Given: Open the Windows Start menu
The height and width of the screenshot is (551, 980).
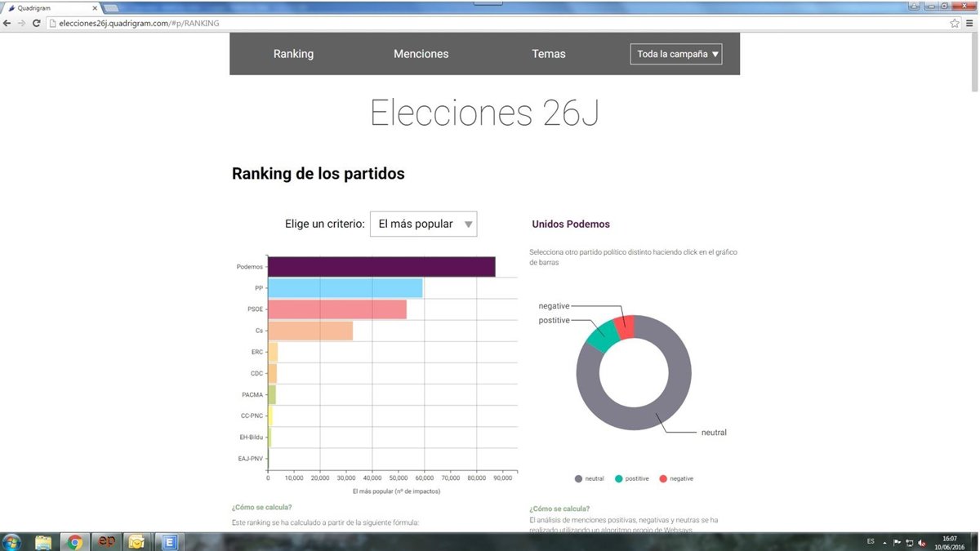Looking at the screenshot, I should 12,542.
